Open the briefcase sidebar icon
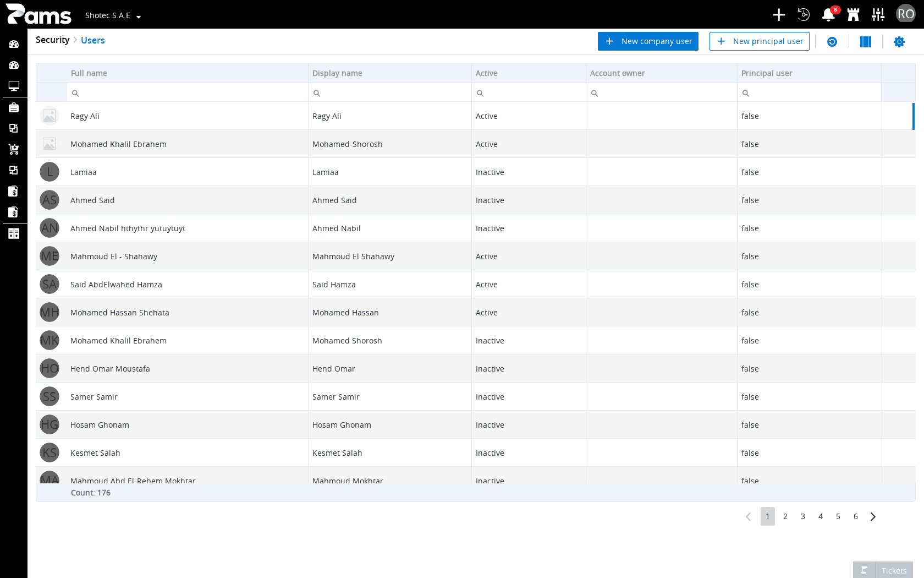Viewport: 924px width, 578px height. click(14, 107)
